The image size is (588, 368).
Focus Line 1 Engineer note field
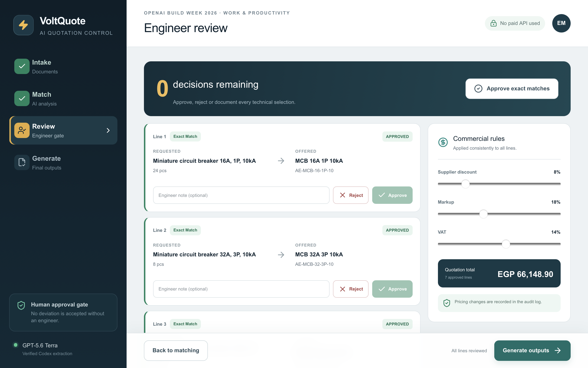click(x=241, y=195)
